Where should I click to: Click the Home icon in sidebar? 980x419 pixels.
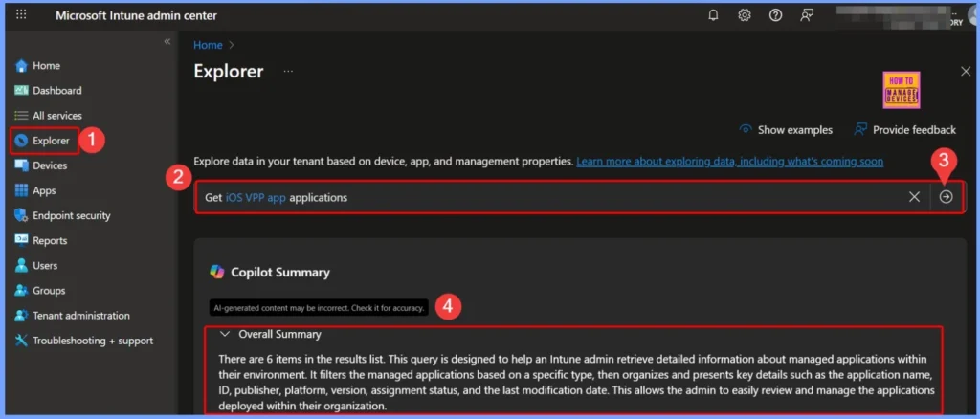point(22,66)
